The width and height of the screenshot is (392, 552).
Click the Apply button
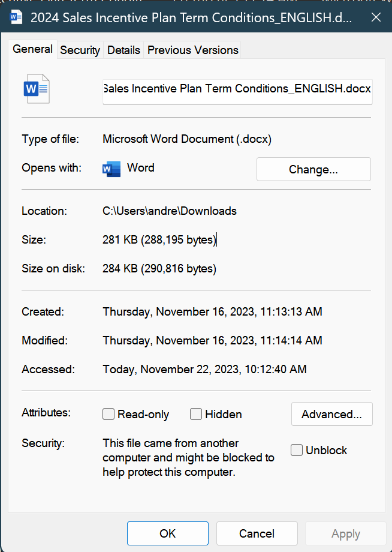pyautogui.click(x=345, y=533)
